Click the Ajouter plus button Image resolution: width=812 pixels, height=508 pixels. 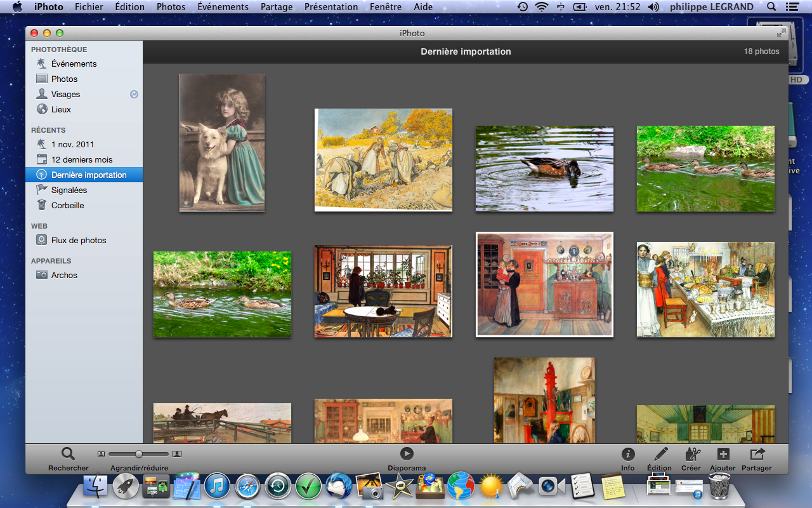point(723,454)
